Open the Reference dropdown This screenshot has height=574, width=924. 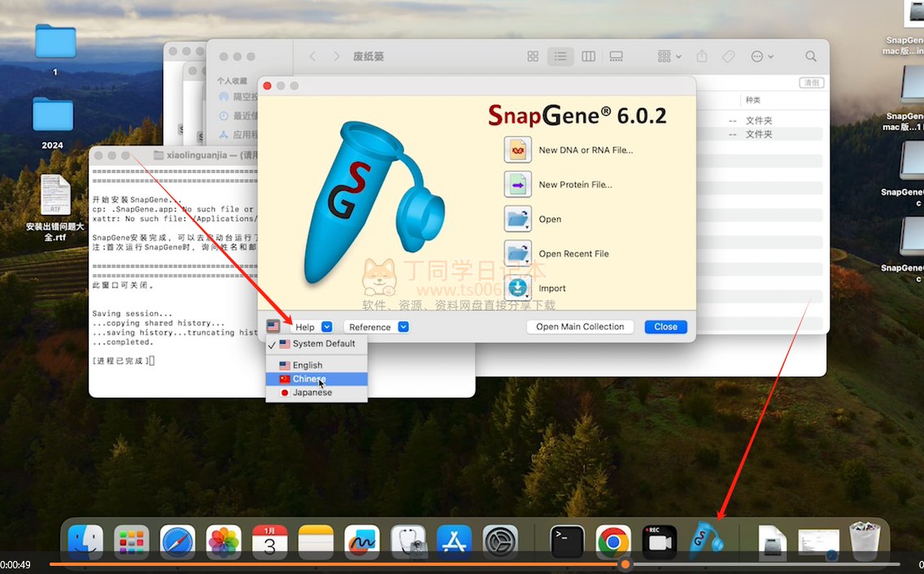pos(376,327)
